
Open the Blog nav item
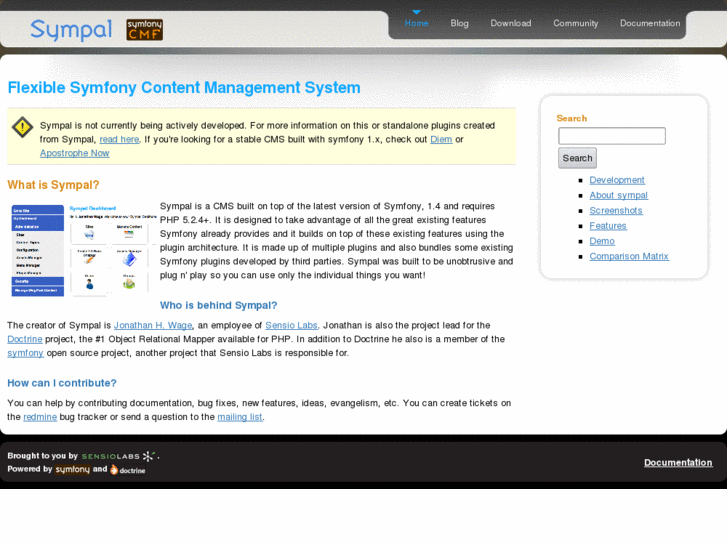[x=459, y=23]
